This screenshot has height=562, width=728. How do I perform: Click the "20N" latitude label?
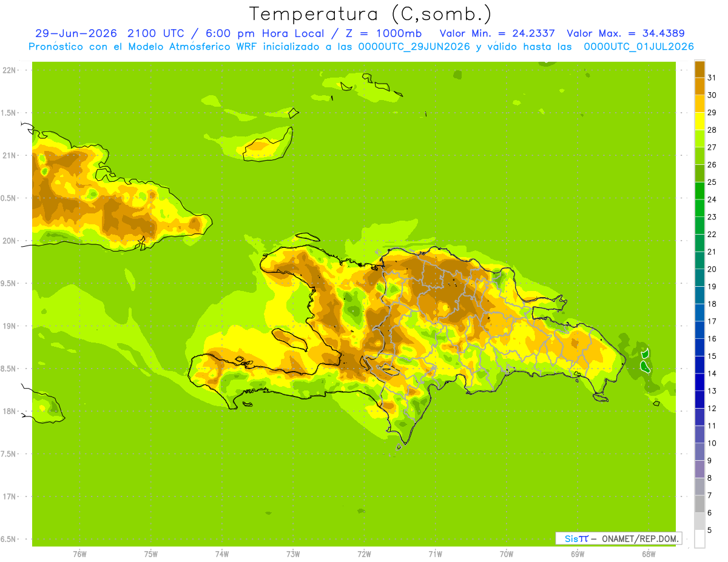point(9,241)
